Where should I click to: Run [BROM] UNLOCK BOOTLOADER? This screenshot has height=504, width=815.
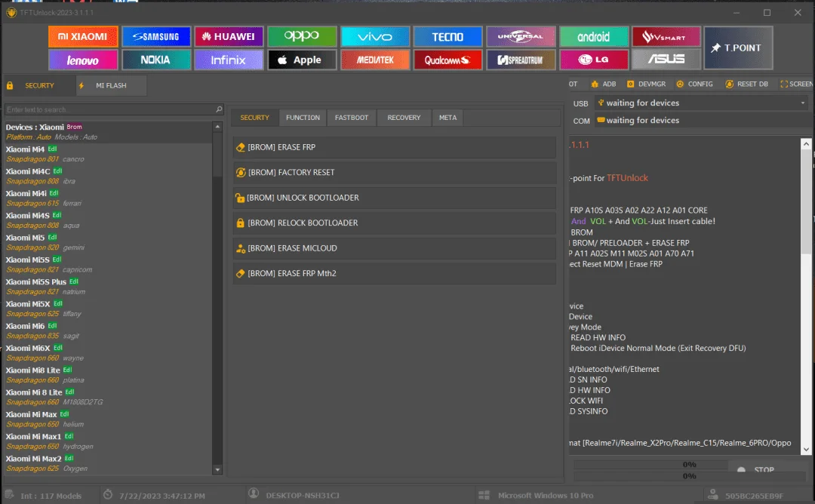click(395, 198)
